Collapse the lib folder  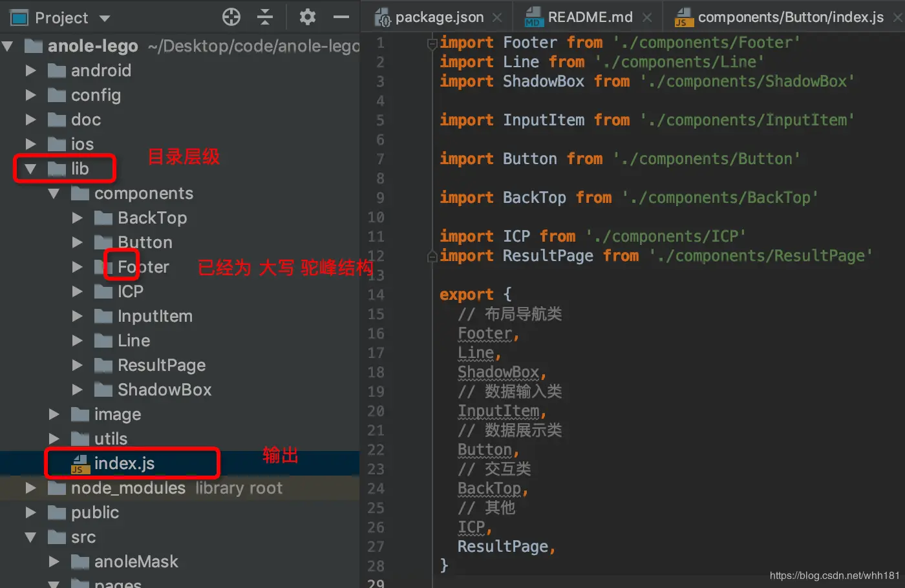[x=30, y=169]
